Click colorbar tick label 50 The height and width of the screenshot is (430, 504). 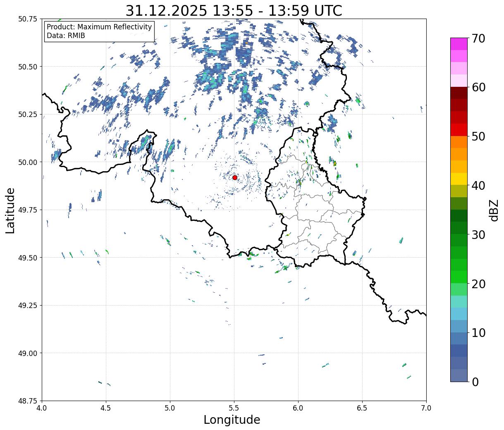coord(478,136)
